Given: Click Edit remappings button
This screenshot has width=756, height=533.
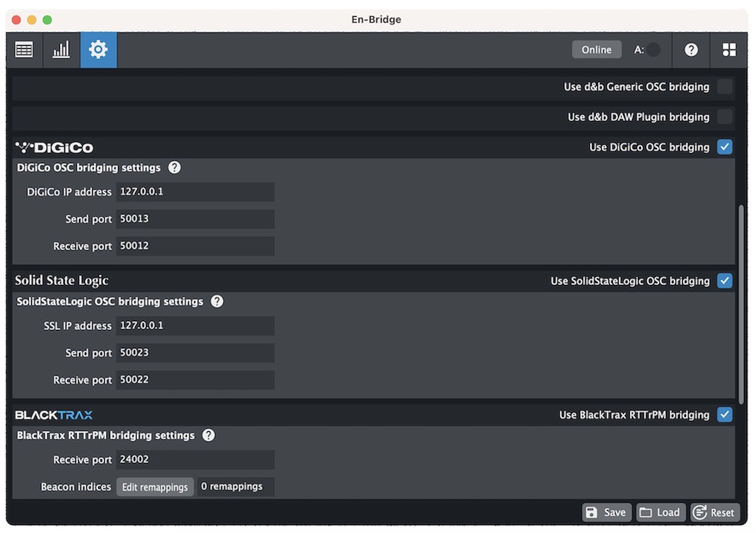Looking at the screenshot, I should (155, 487).
